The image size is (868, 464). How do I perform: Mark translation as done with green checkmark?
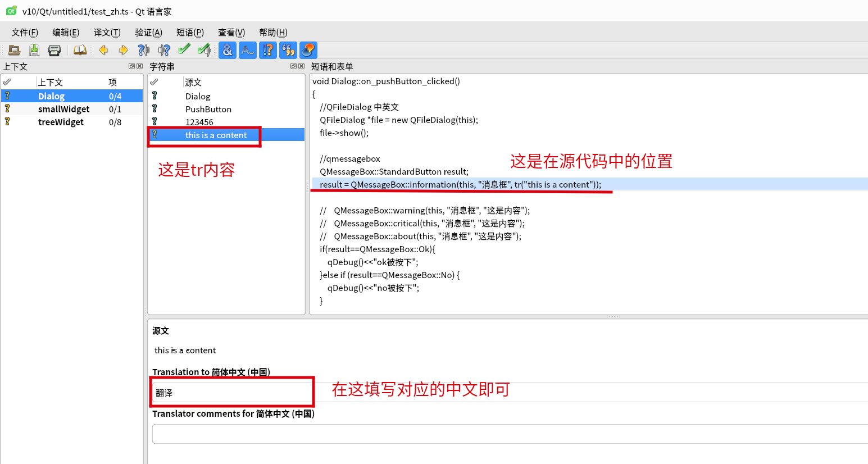[x=184, y=50]
